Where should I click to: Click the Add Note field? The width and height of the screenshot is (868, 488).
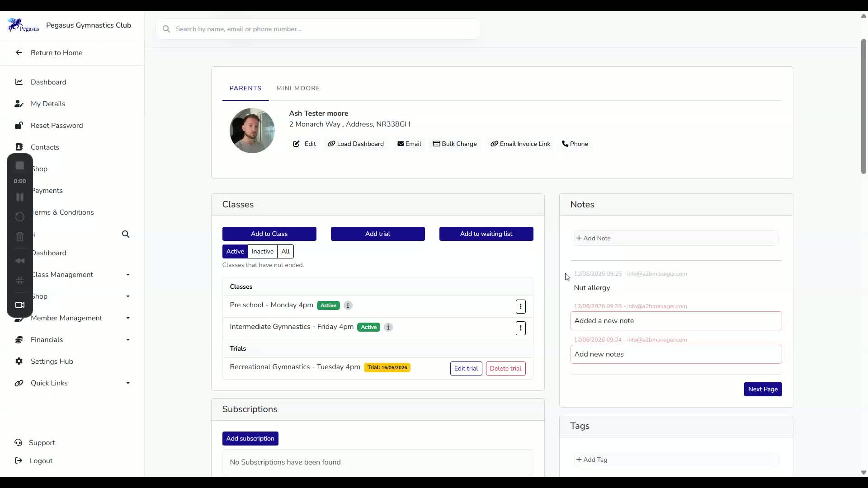(x=676, y=238)
